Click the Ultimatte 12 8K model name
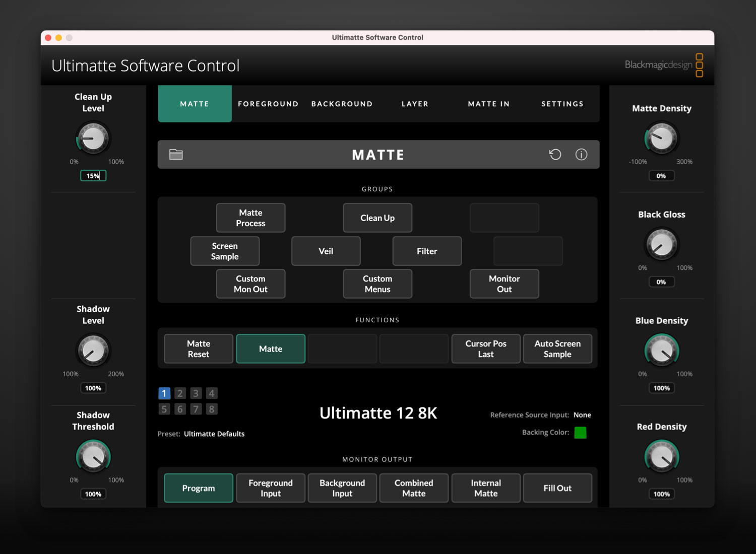This screenshot has width=756, height=554. (x=379, y=413)
